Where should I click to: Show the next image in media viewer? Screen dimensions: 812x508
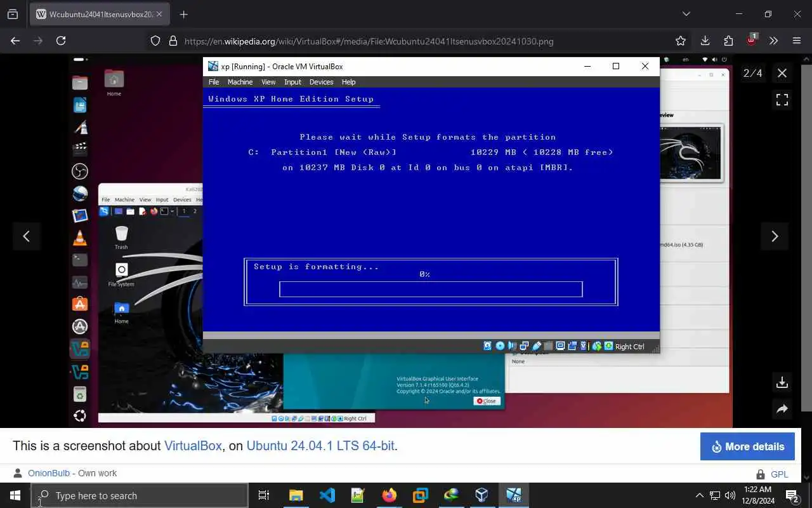coord(775,236)
